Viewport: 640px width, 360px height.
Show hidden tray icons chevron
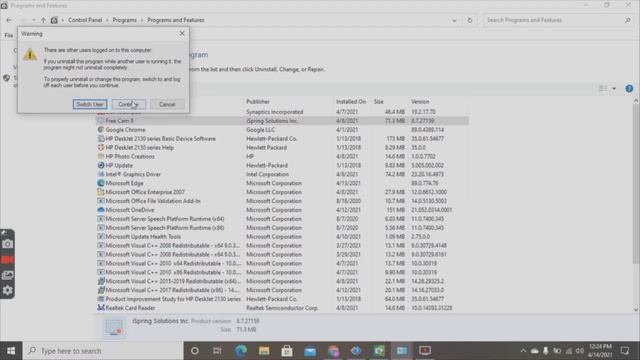click(x=523, y=351)
